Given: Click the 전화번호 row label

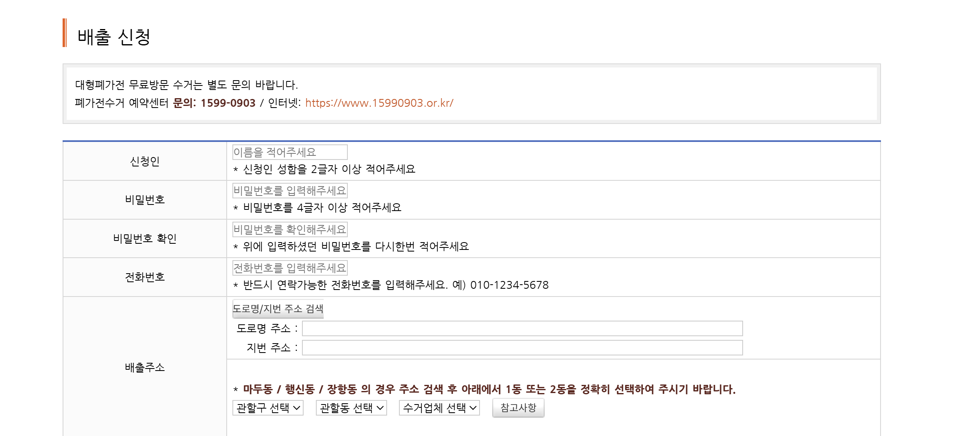Looking at the screenshot, I should pyautogui.click(x=145, y=277).
